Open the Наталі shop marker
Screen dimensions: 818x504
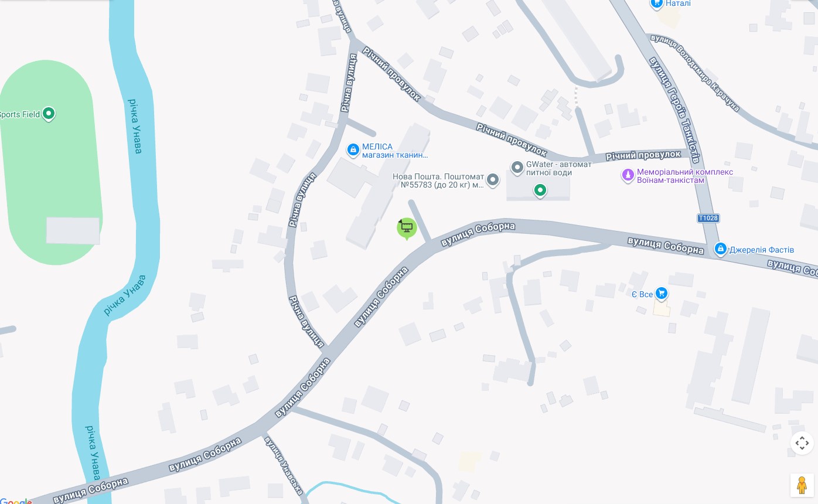pyautogui.click(x=657, y=4)
